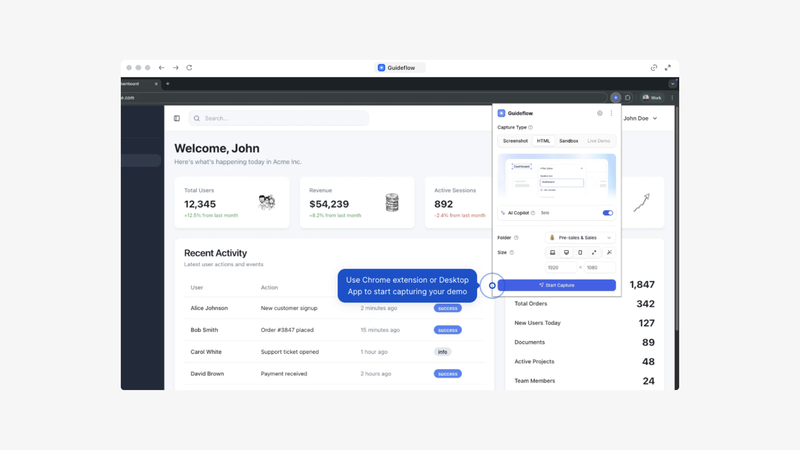This screenshot has height=450, width=800.
Task: Click the Guideflow extension icon in toolbar
Action: coord(615,97)
